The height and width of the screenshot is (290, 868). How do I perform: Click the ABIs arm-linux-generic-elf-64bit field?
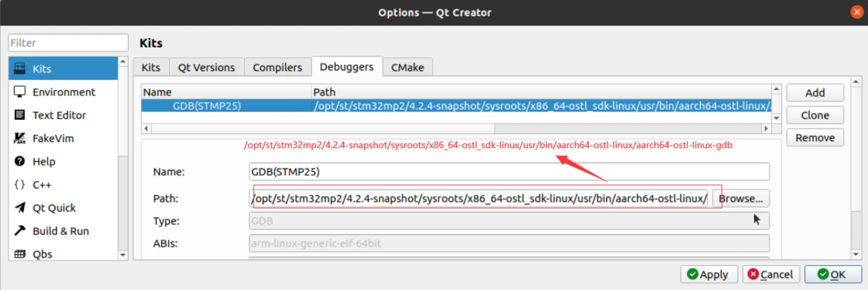[509, 243]
